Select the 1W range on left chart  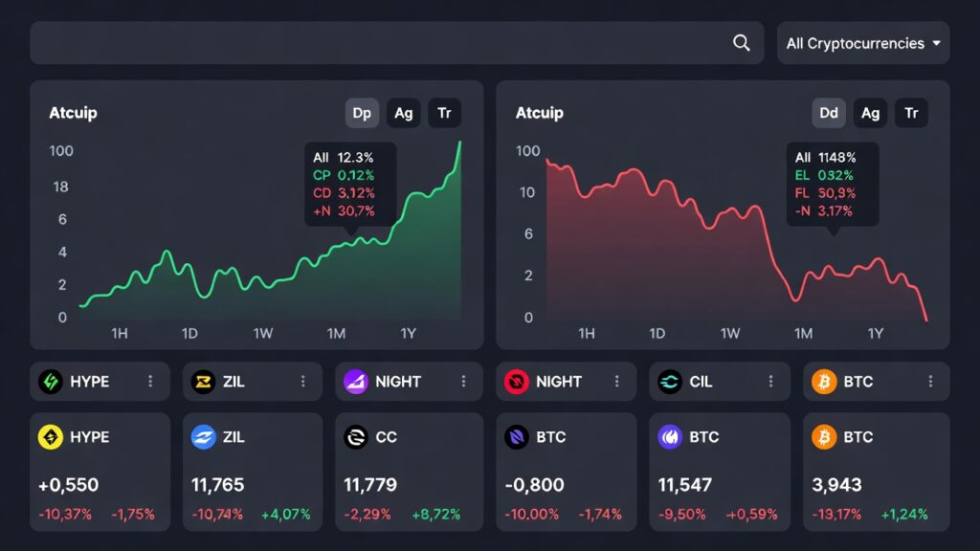pos(263,334)
